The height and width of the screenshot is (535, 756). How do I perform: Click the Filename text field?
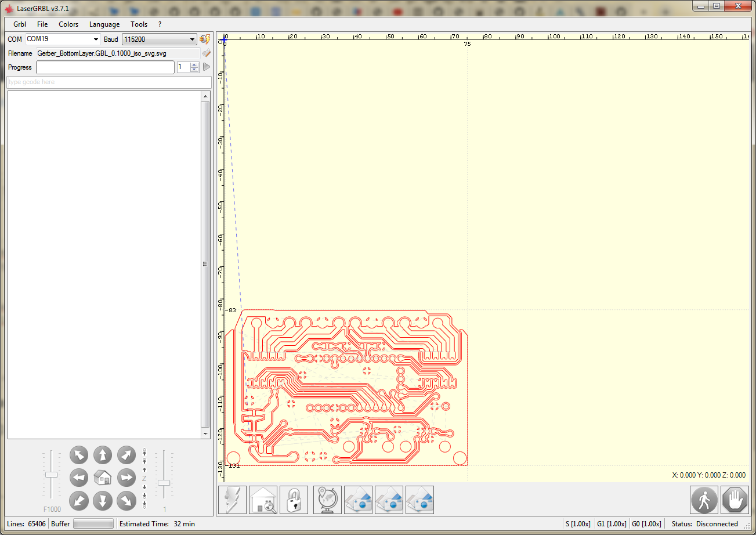tap(118, 53)
